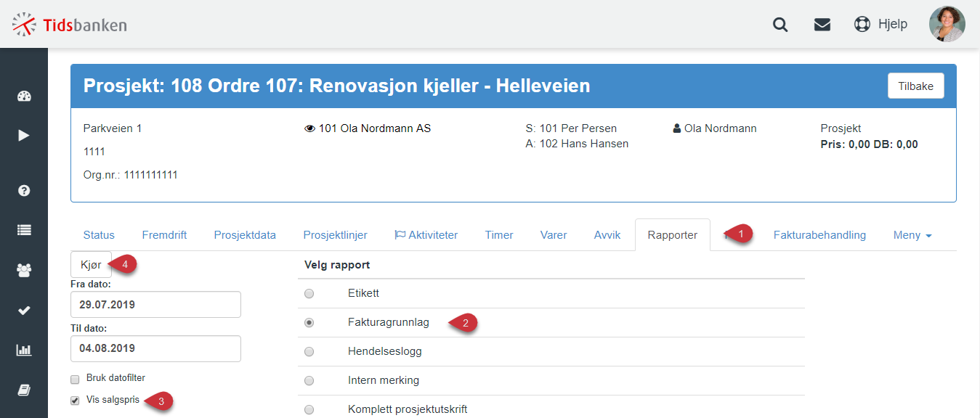The width and height of the screenshot is (980, 418).
Task: Open the bar chart sidebar icon
Action: (24, 350)
